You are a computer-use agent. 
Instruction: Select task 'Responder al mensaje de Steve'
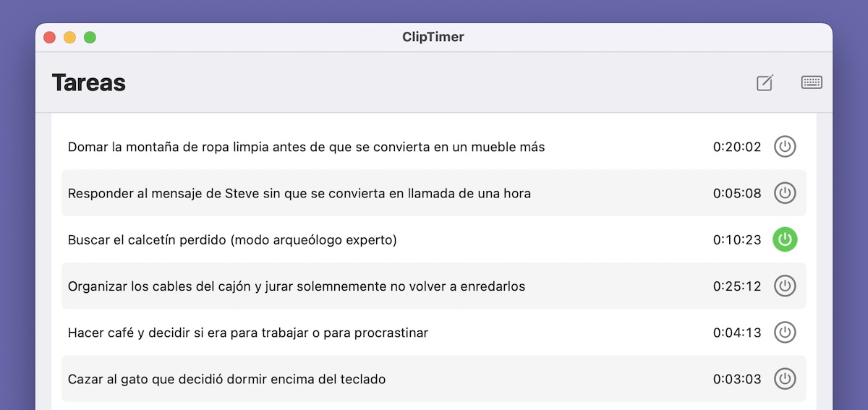pyautogui.click(x=434, y=193)
